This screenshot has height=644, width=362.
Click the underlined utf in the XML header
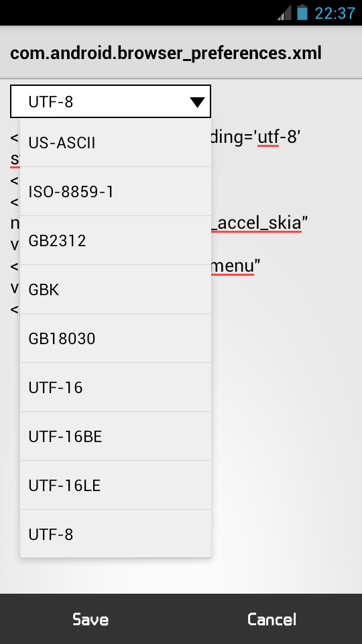point(268,138)
